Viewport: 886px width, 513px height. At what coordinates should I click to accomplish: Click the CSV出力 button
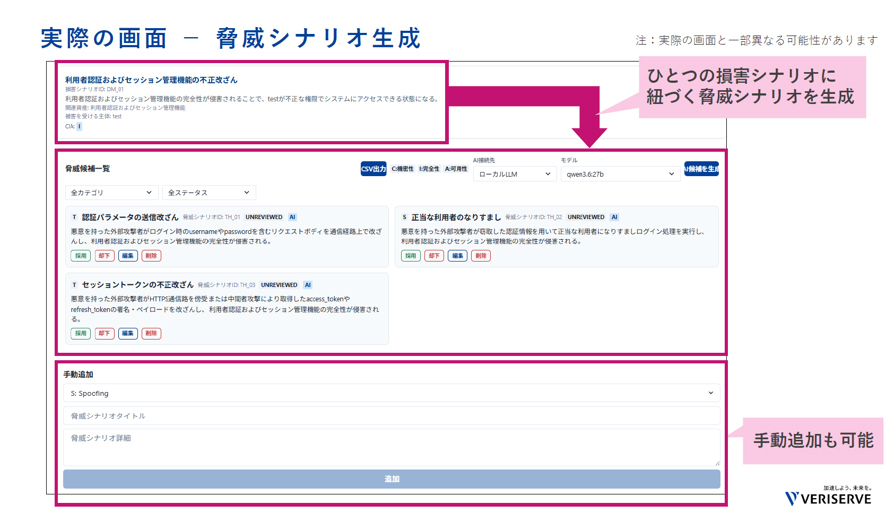pyautogui.click(x=373, y=169)
